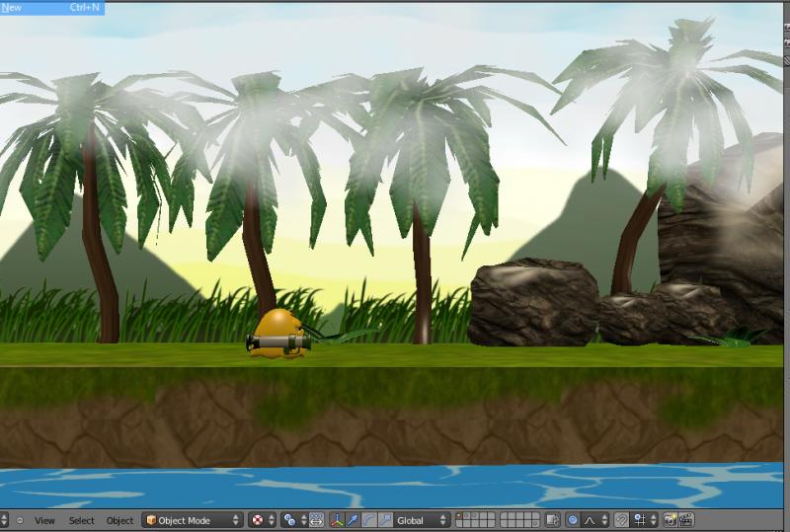
Task: Open the snap element grid dropdown
Action: tap(644, 520)
